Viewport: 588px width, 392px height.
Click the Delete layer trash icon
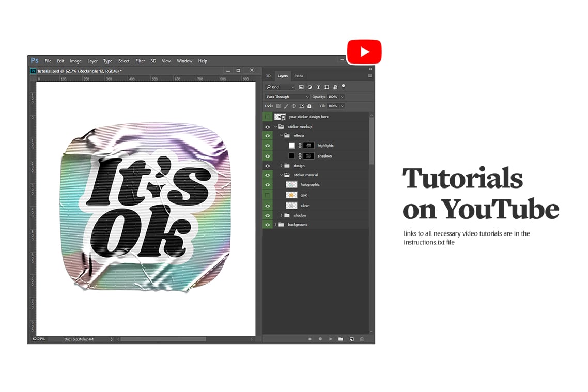coord(363,339)
